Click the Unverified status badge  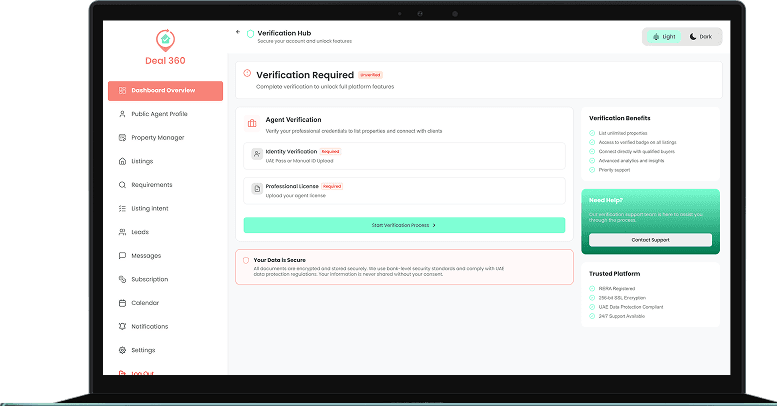(370, 75)
